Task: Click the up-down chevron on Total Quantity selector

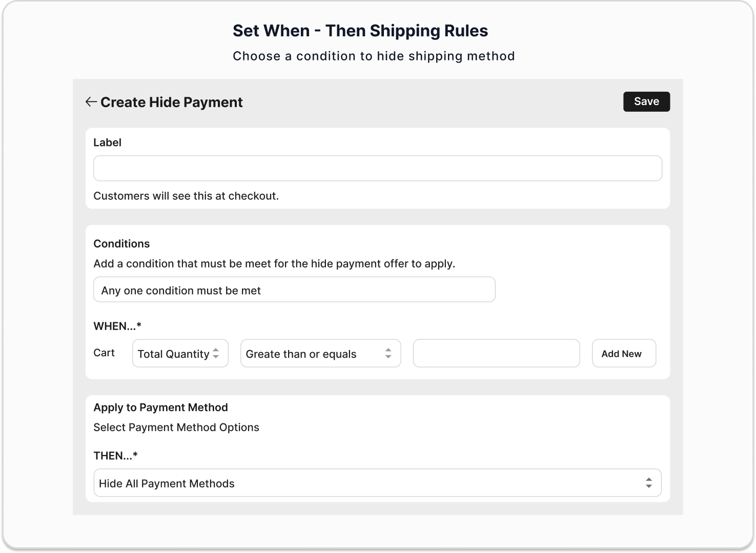Action: click(x=216, y=353)
